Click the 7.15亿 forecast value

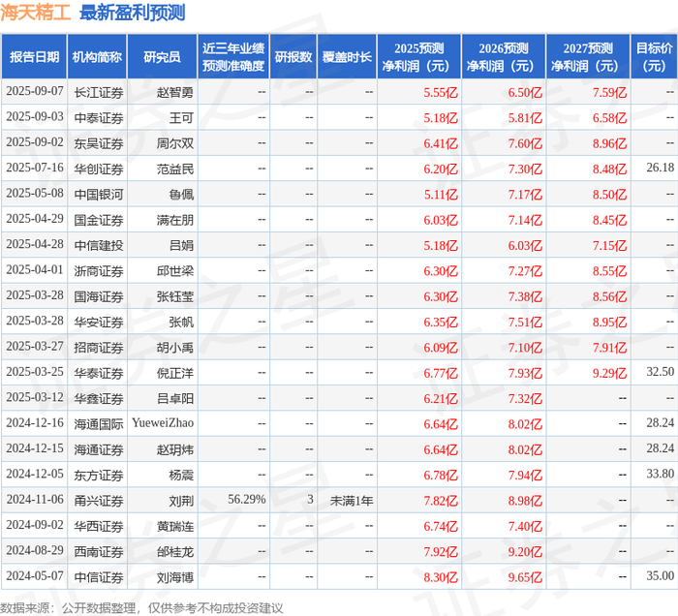pyautogui.click(x=609, y=245)
